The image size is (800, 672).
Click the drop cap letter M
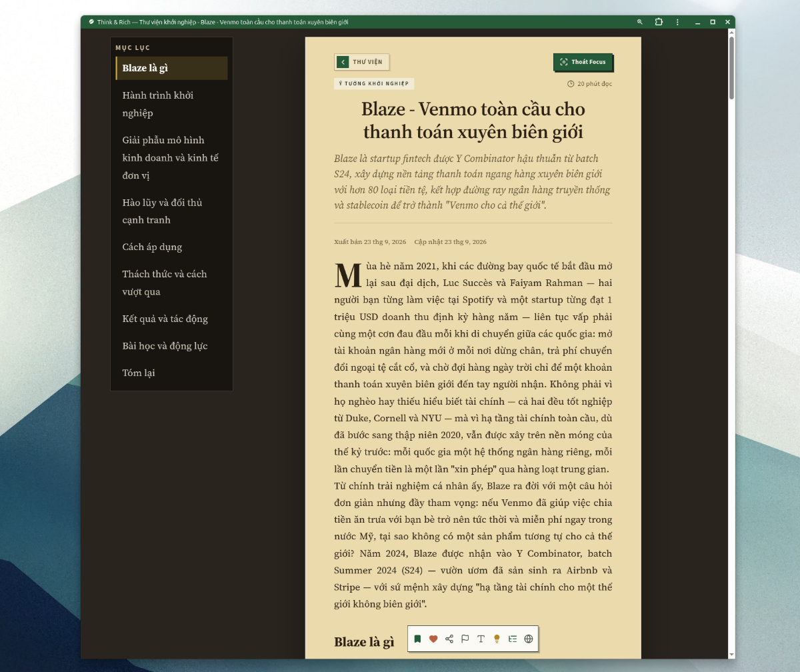(347, 275)
